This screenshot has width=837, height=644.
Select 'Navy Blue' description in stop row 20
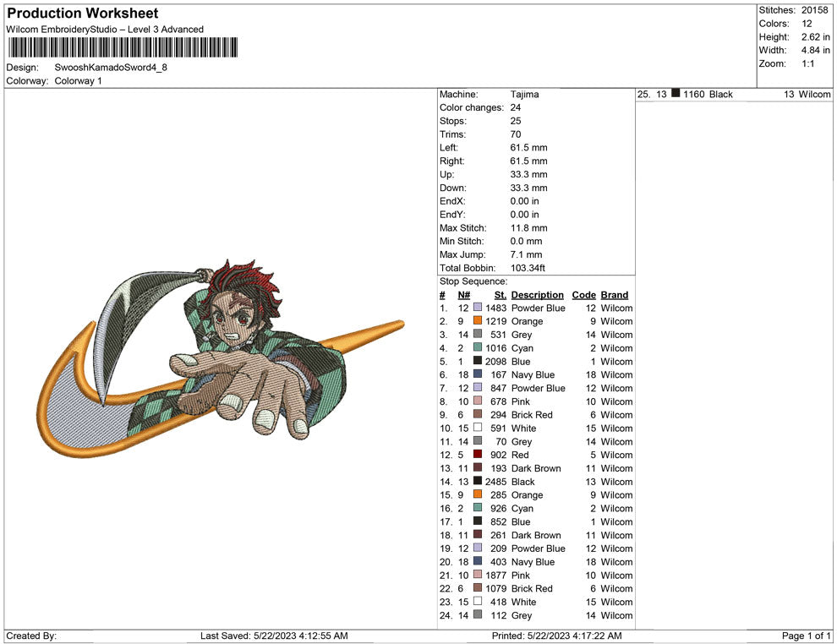tap(533, 562)
